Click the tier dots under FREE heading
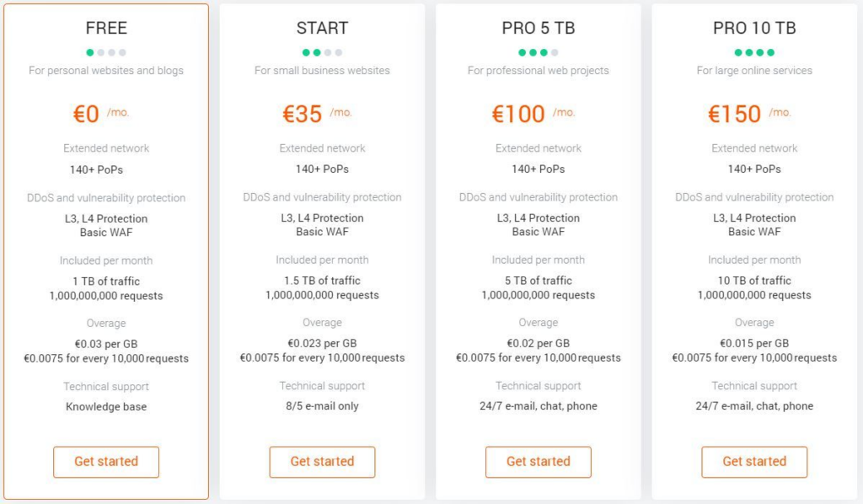 (x=106, y=52)
